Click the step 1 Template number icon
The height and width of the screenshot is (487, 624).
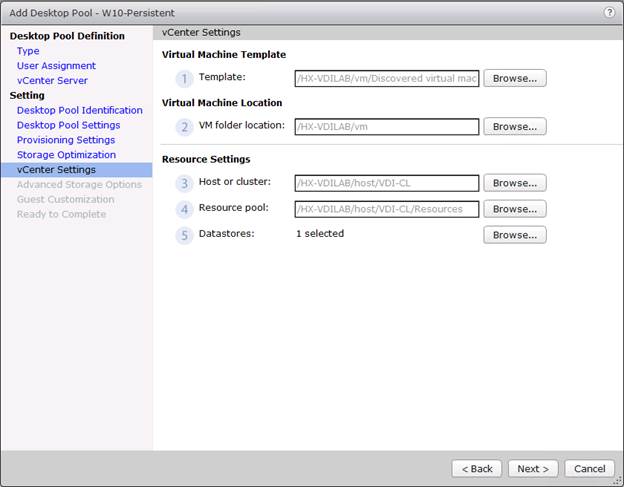coord(184,79)
